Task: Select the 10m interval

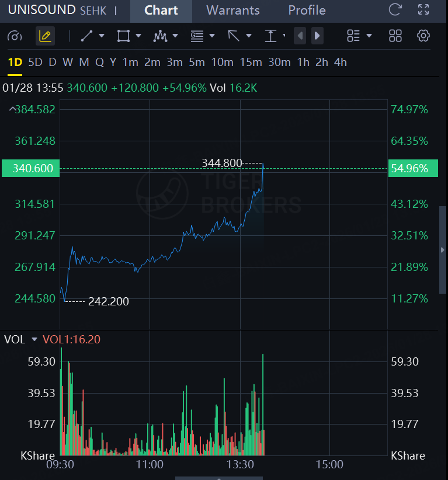Action: (223, 62)
